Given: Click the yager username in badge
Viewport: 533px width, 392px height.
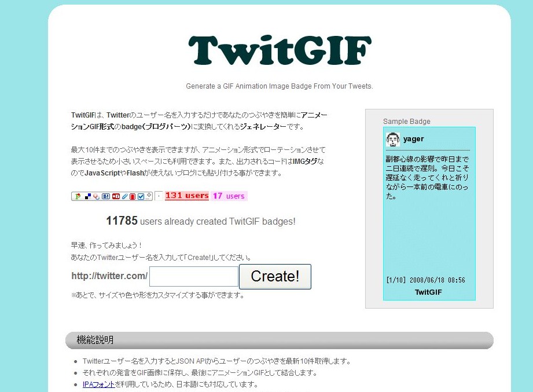Looking at the screenshot, I should (413, 139).
